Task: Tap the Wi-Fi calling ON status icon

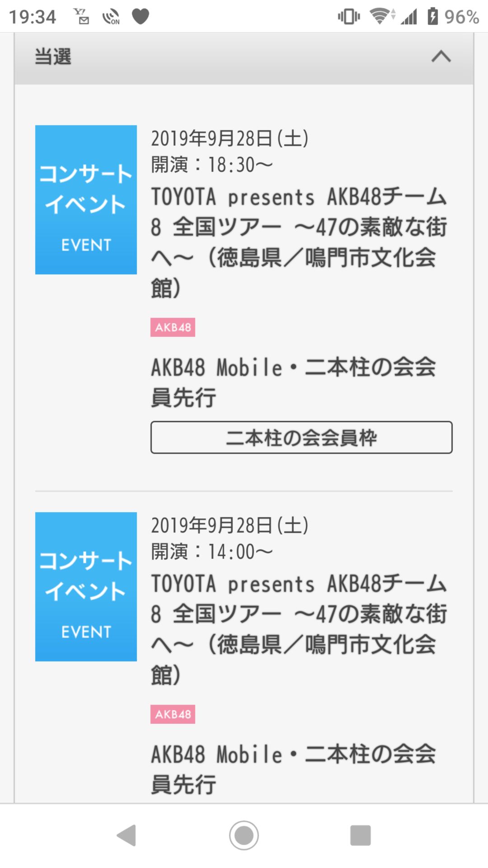Action: [x=111, y=17]
